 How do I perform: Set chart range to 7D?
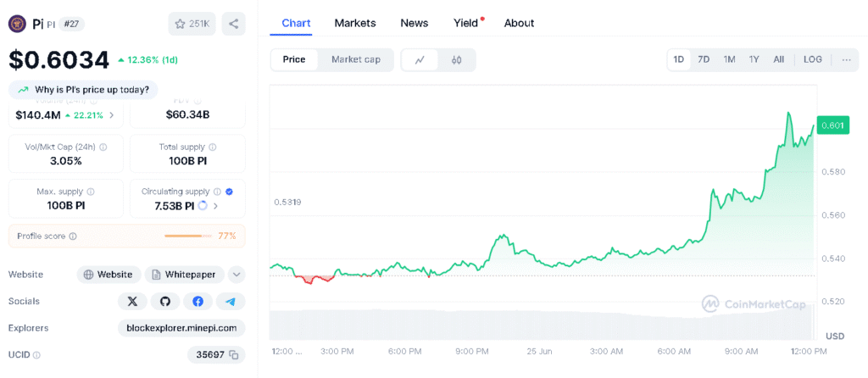[704, 60]
